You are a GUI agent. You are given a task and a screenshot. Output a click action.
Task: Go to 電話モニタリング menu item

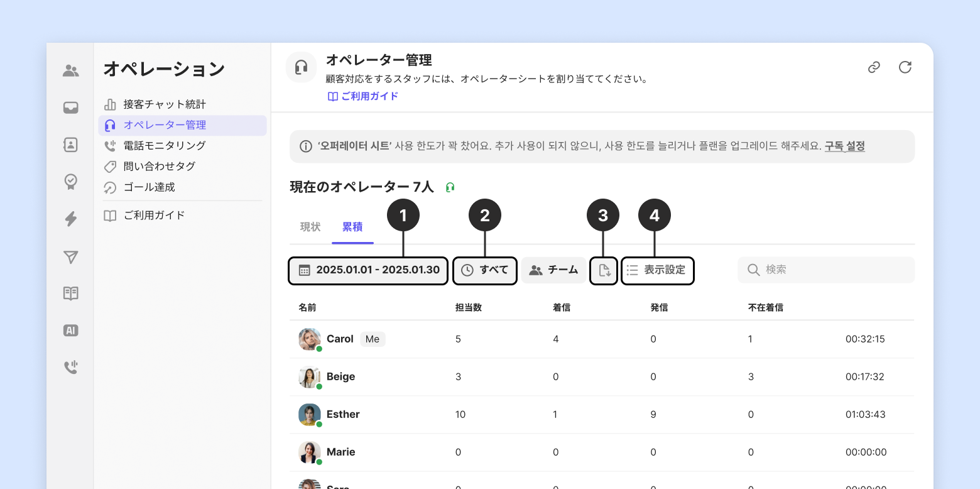pyautogui.click(x=165, y=146)
